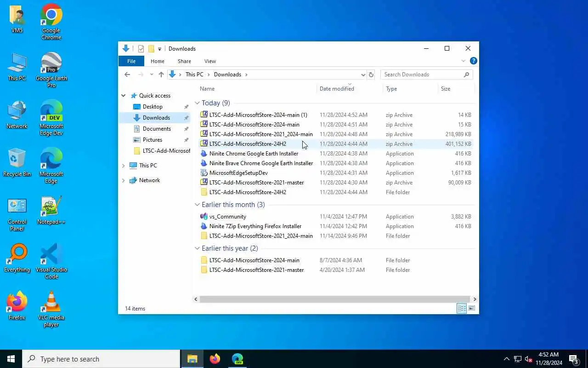Click File Explorer taskbar icon

192,359
